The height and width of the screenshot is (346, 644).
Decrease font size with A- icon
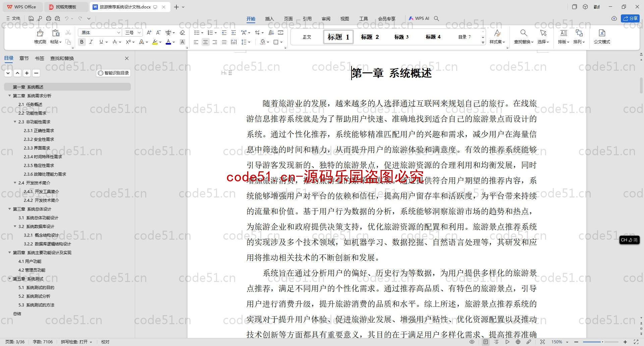pos(159,33)
